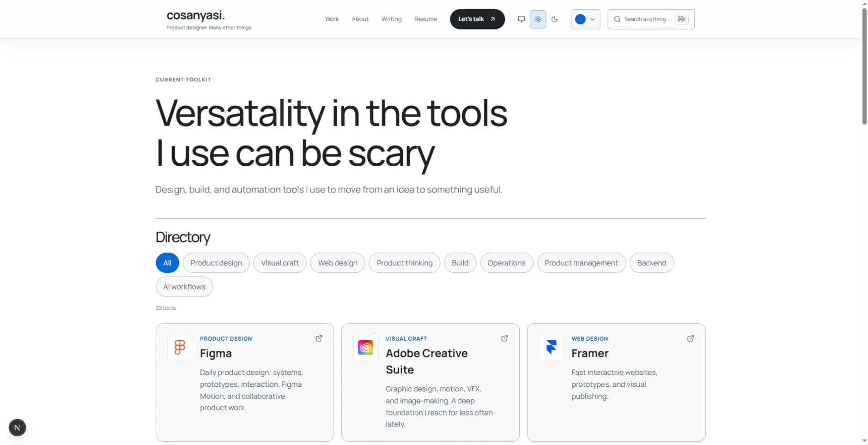Viewport: 868px width, 445px height.
Task: Filter by Product thinking
Action: coord(405,263)
